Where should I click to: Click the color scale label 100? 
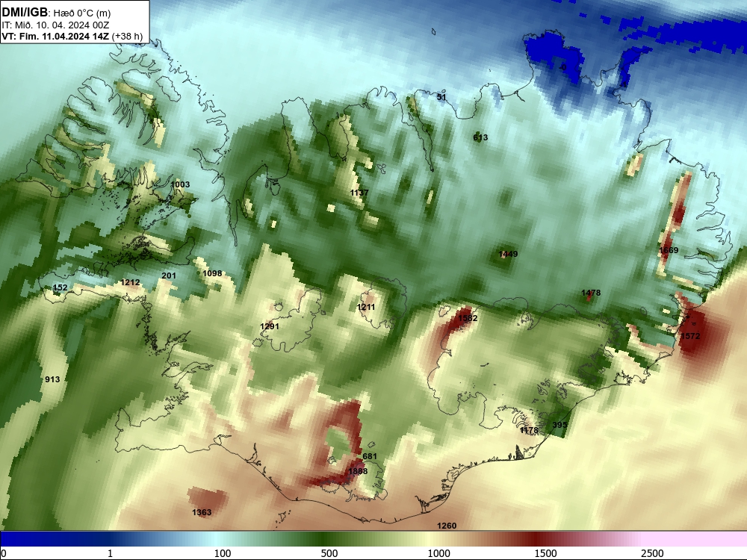223,553
